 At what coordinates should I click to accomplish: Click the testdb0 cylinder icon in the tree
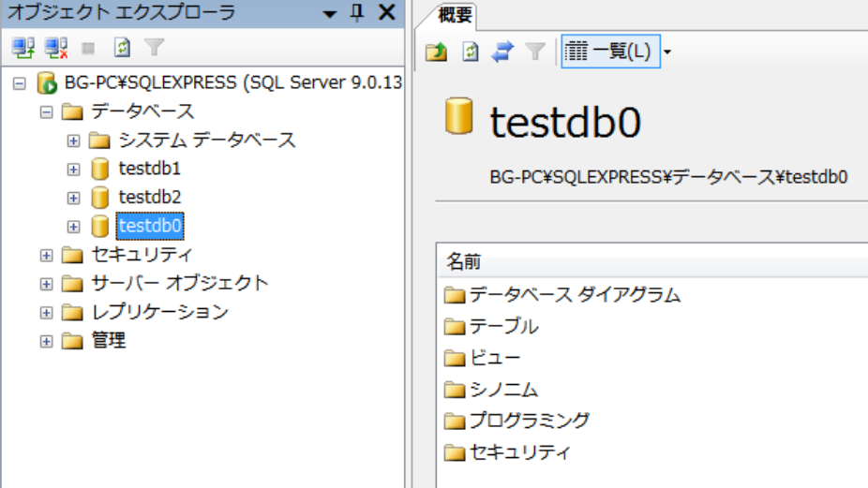[x=99, y=227]
